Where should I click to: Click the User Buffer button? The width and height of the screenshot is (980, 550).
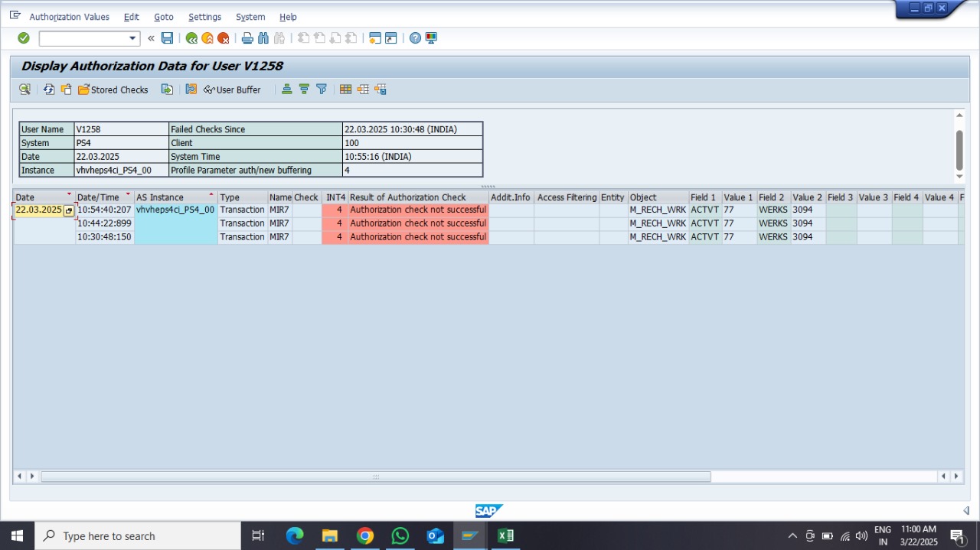232,89
